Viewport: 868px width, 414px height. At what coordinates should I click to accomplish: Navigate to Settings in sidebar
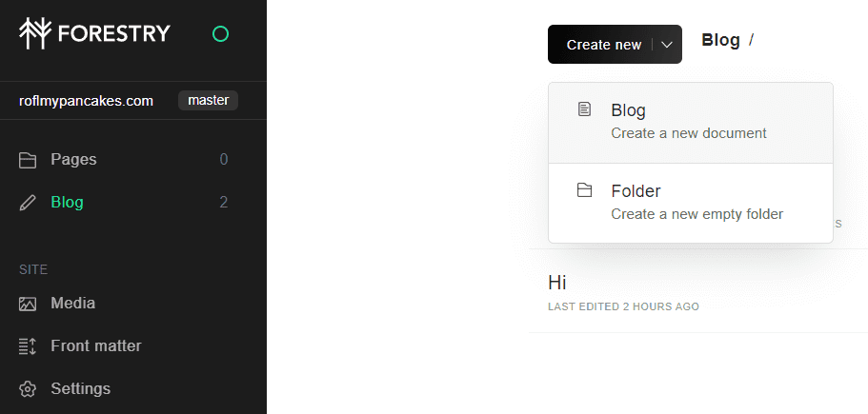(x=80, y=389)
